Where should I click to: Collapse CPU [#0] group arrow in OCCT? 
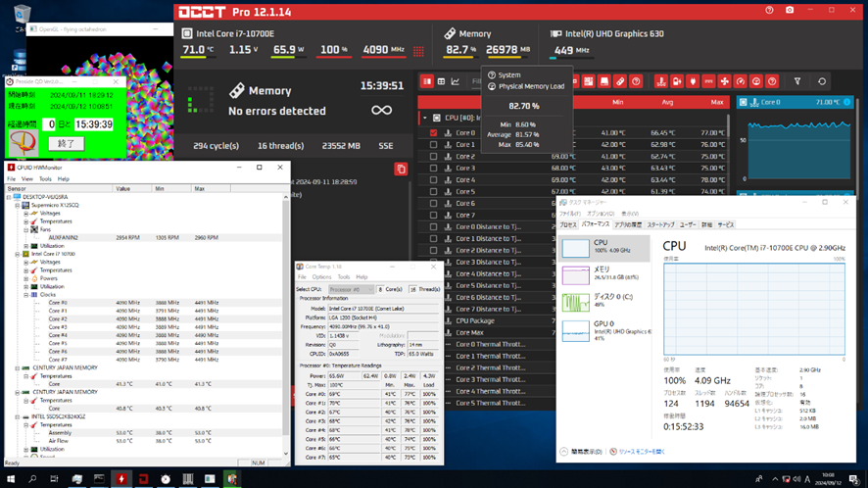point(424,118)
